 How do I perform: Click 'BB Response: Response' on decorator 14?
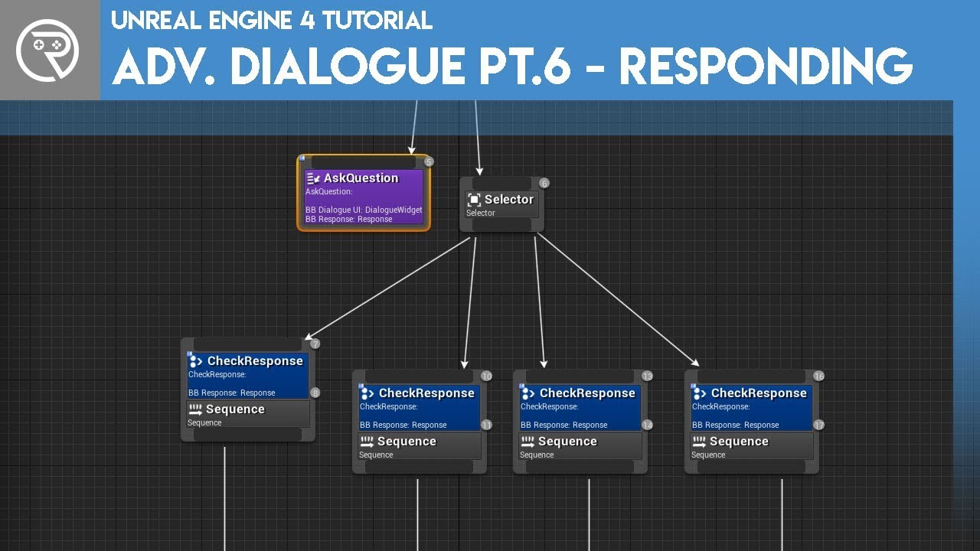pyautogui.click(x=563, y=425)
